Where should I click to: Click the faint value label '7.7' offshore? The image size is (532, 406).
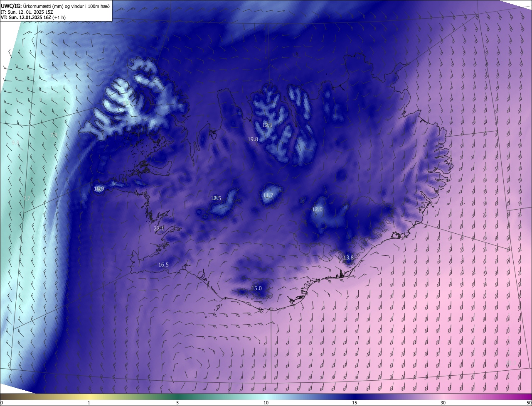(26, 199)
